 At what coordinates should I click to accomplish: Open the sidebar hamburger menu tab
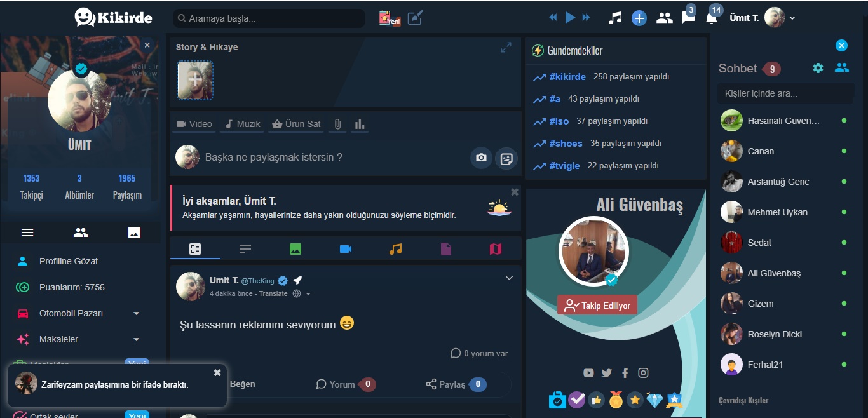[27, 233]
